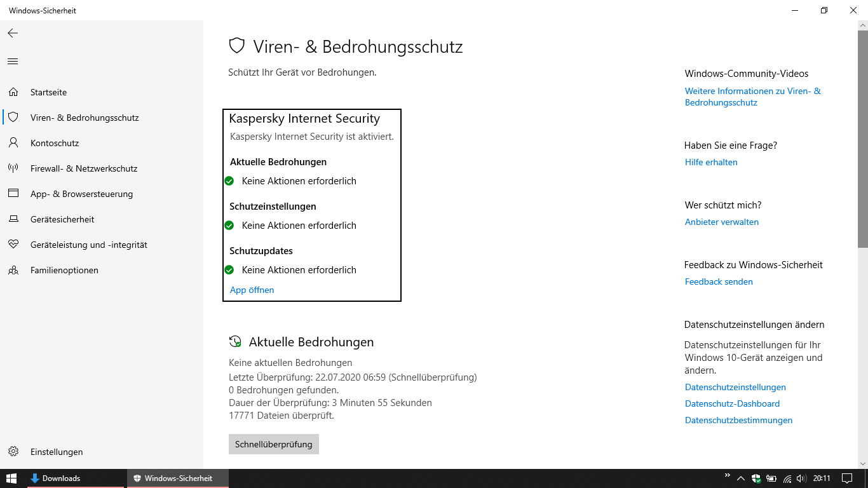Click the Windows-Community-Videos heading
This screenshot has width=868, height=488.
[x=747, y=74]
